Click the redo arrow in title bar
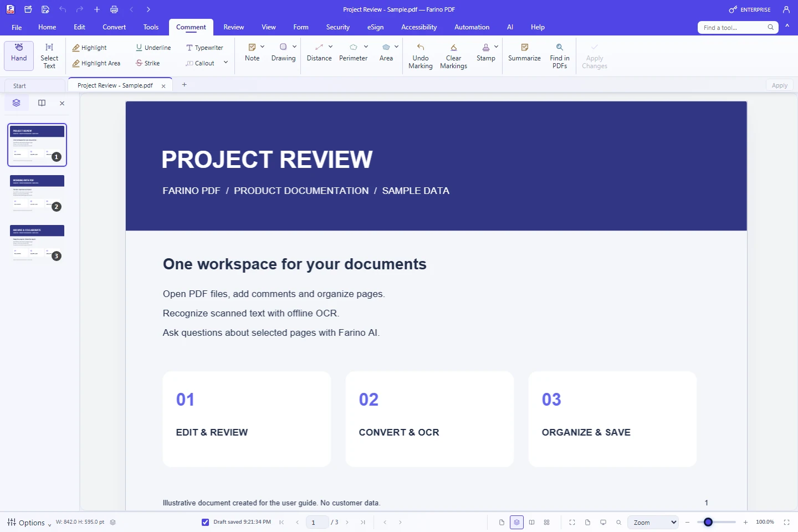Screen dimensions: 798x532 80,9
